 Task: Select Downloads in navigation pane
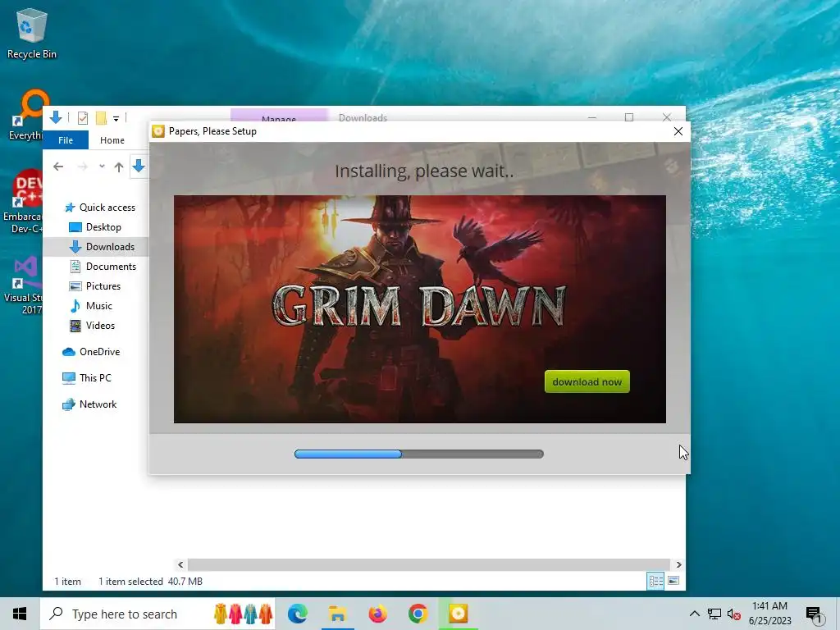pos(110,247)
